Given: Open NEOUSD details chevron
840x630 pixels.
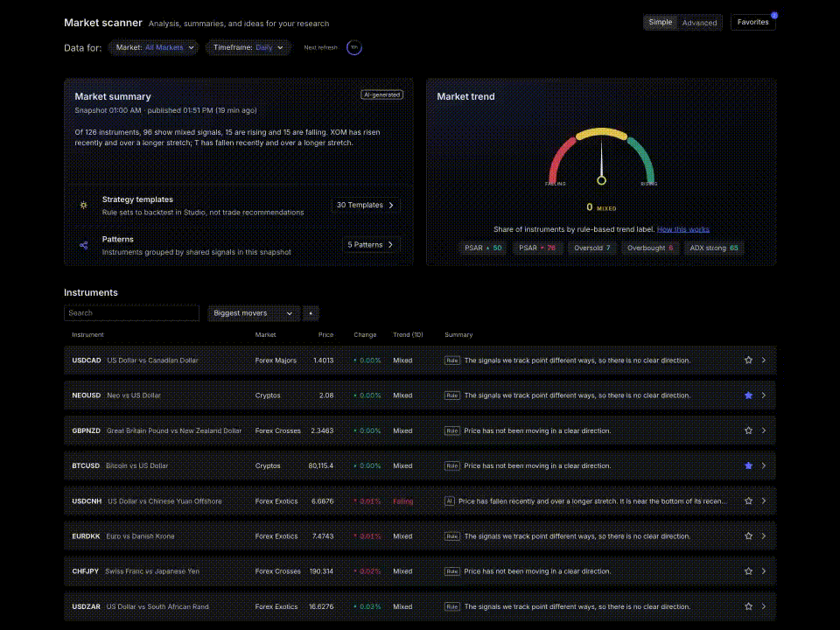Looking at the screenshot, I should [763, 395].
